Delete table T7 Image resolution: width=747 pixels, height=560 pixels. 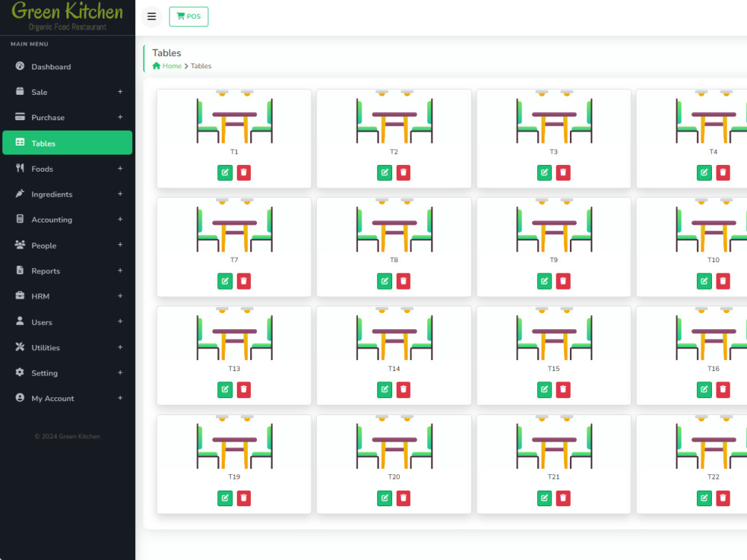pos(244,281)
